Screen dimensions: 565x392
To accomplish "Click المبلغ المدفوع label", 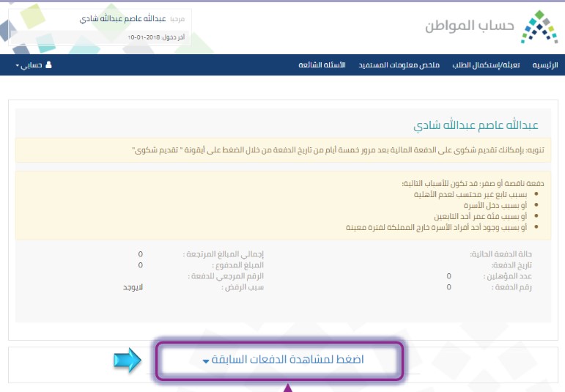I will [x=238, y=265].
